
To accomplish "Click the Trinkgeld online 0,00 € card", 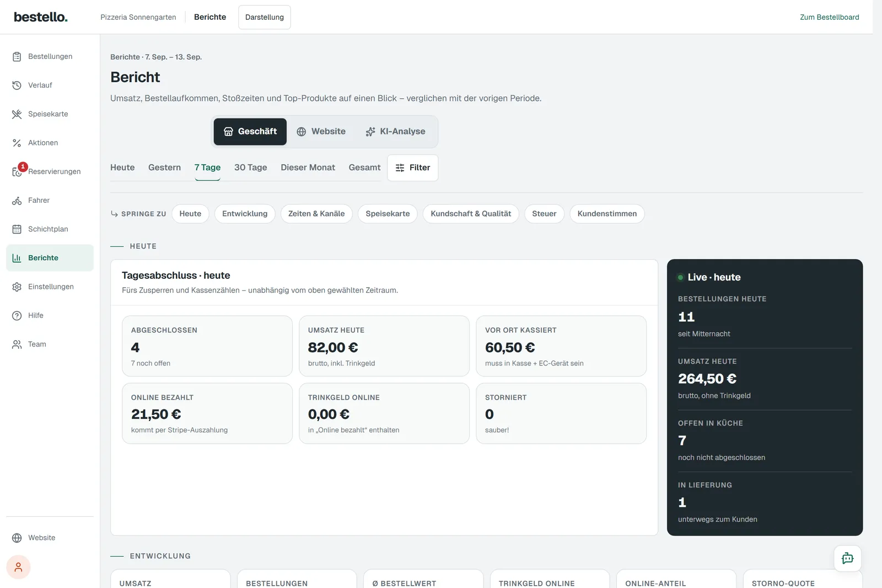I will [x=384, y=413].
